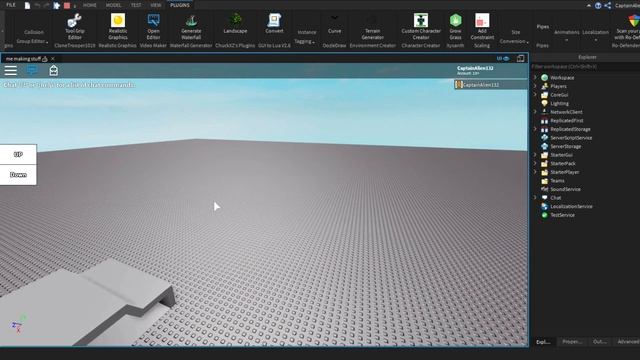The width and height of the screenshot is (640, 360).
Task: Open the Localization plugin dropdown
Action: (596, 36)
